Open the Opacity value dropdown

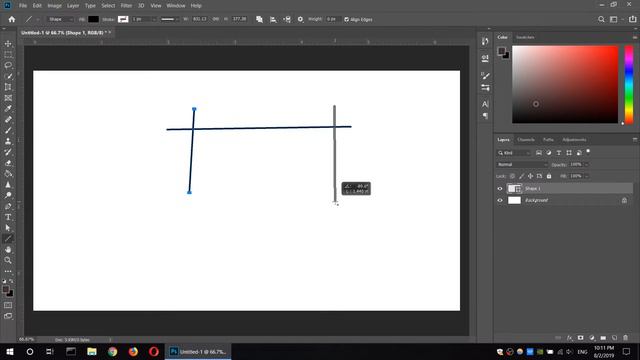click(587, 164)
